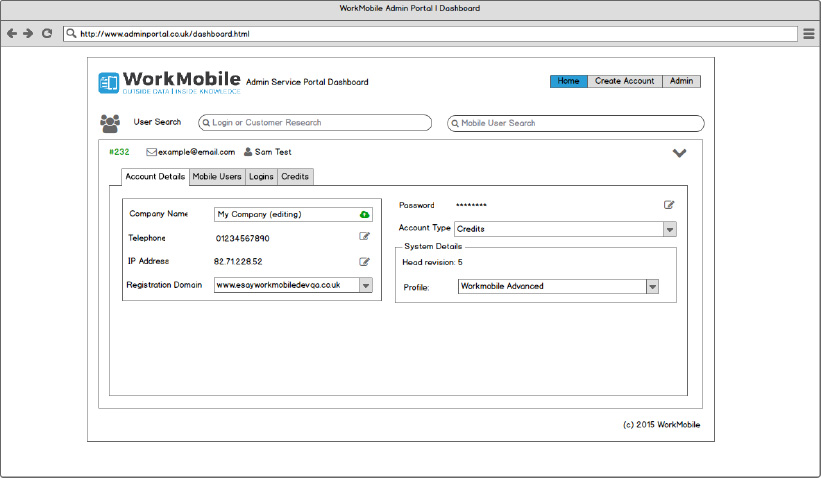
Task: Switch to the Credits tab
Action: 295,177
